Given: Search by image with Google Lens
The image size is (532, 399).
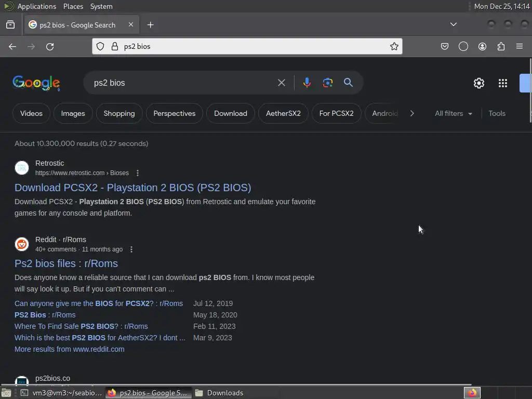Looking at the screenshot, I should 327,83.
